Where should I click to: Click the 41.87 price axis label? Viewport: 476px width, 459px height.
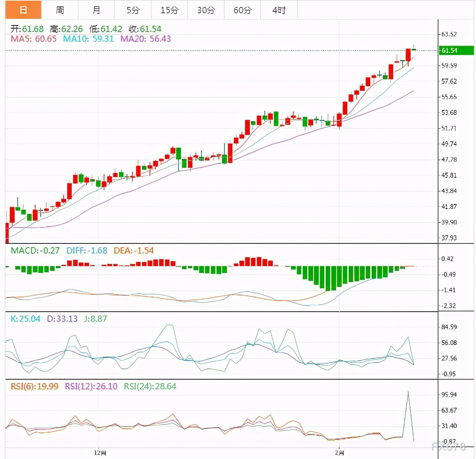(x=449, y=207)
